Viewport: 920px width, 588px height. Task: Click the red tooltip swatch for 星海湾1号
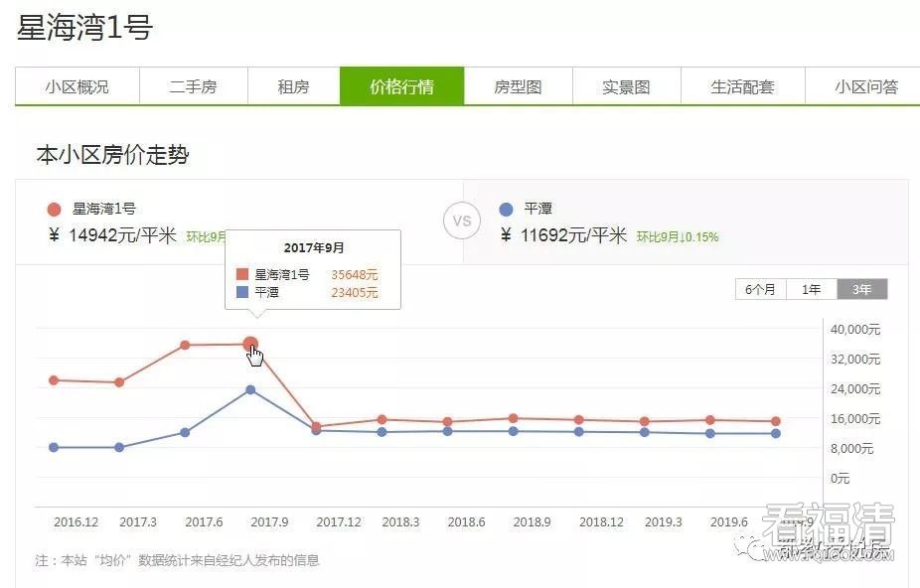click(x=242, y=274)
